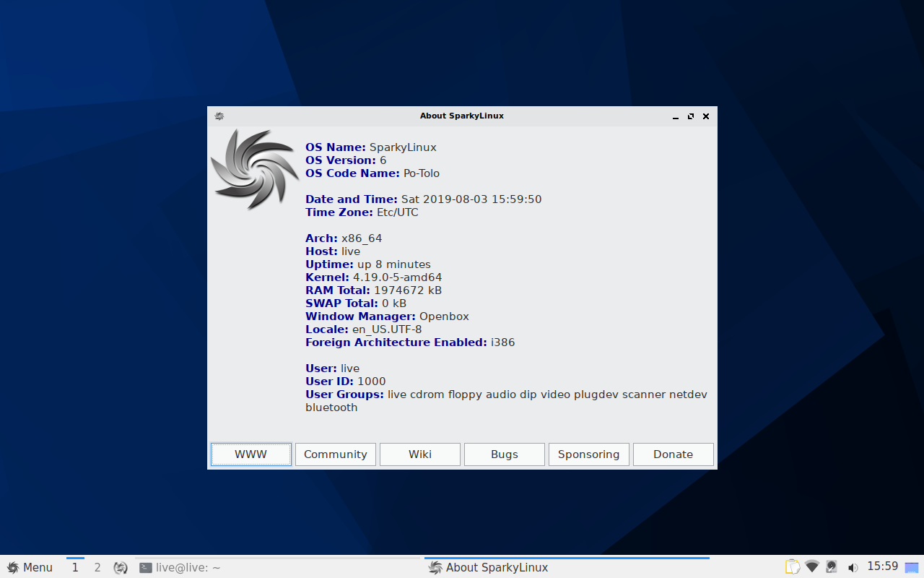Viewport: 924px width, 578px height.
Task: Open the volume speaker tray icon
Action: point(853,568)
